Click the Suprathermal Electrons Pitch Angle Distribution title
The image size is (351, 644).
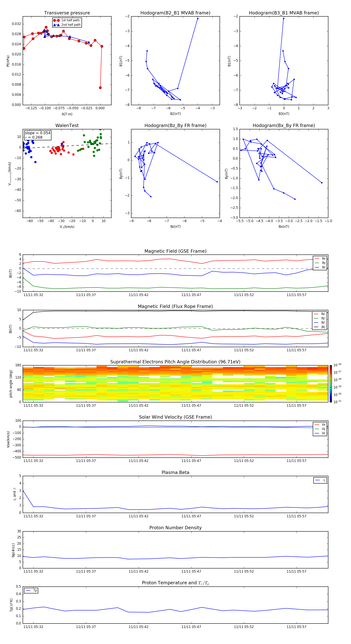[175, 362]
